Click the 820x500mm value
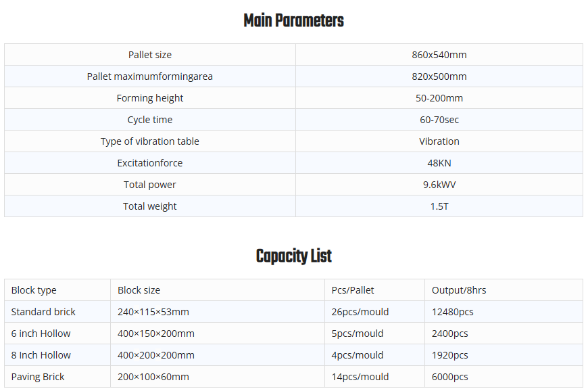The image size is (588, 391). coord(439,76)
